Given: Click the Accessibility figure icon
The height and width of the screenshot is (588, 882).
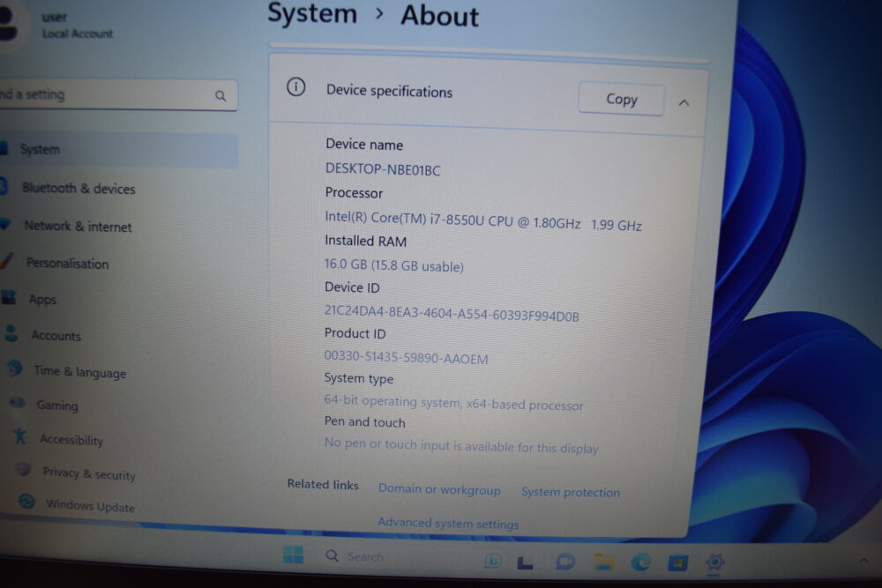Looking at the screenshot, I should click(20, 435).
